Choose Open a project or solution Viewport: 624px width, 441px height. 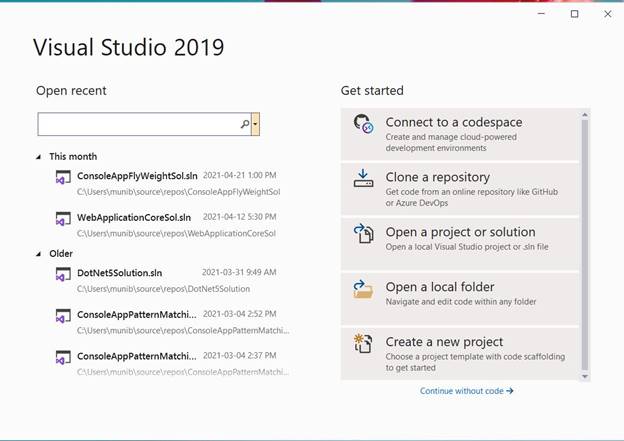[x=460, y=244]
